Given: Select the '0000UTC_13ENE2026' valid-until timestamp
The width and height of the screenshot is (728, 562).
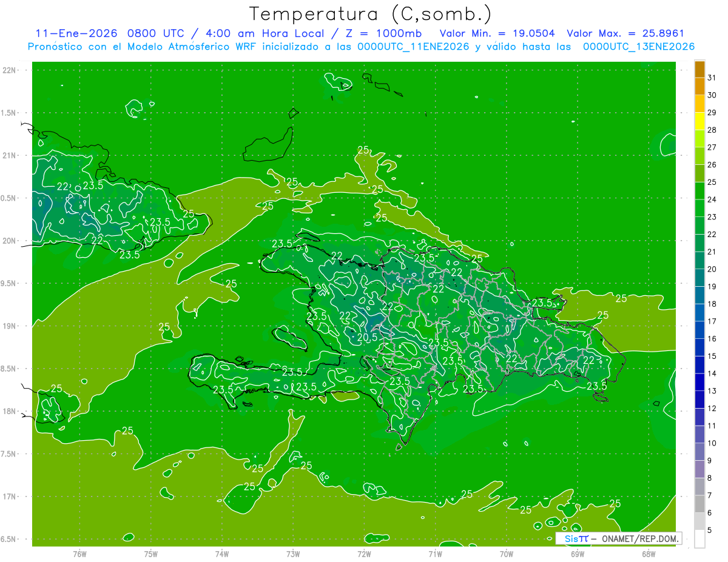Looking at the screenshot, I should [639, 47].
